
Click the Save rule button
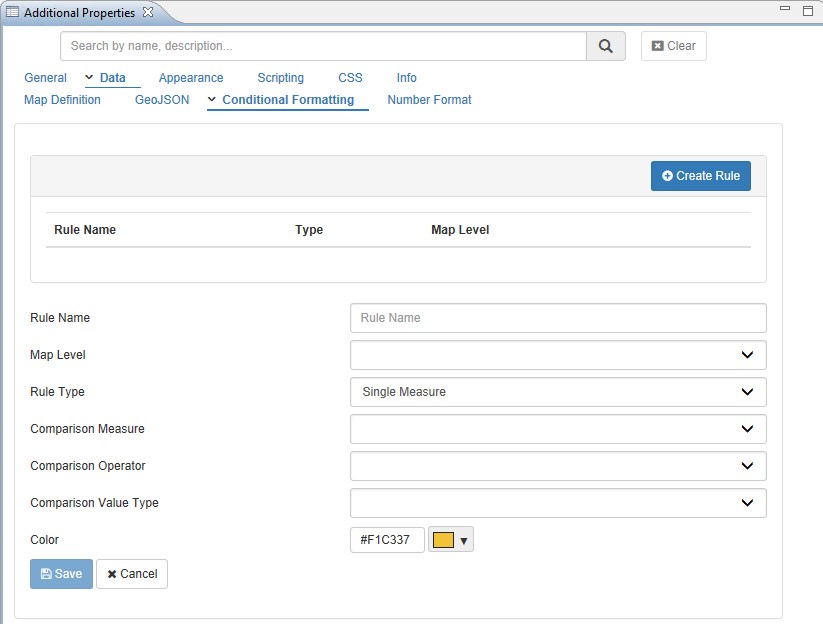(61, 574)
